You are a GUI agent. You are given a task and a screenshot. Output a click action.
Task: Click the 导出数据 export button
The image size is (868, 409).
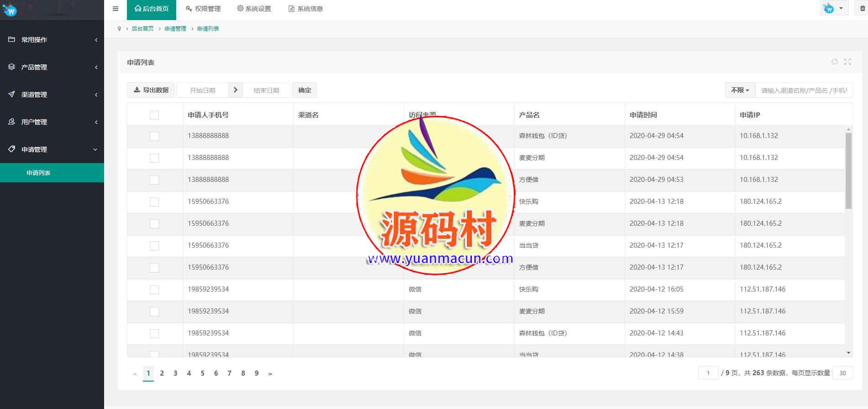point(151,90)
